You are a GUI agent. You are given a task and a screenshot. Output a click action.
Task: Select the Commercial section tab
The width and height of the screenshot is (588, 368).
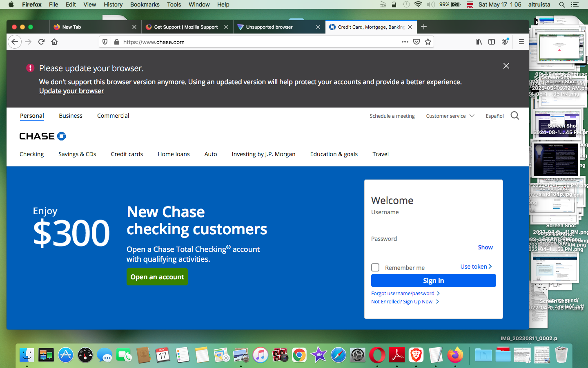(x=113, y=116)
